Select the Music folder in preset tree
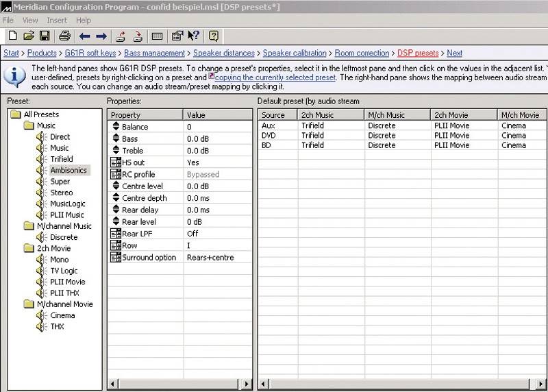The height and width of the screenshot is (392, 548). tap(46, 125)
